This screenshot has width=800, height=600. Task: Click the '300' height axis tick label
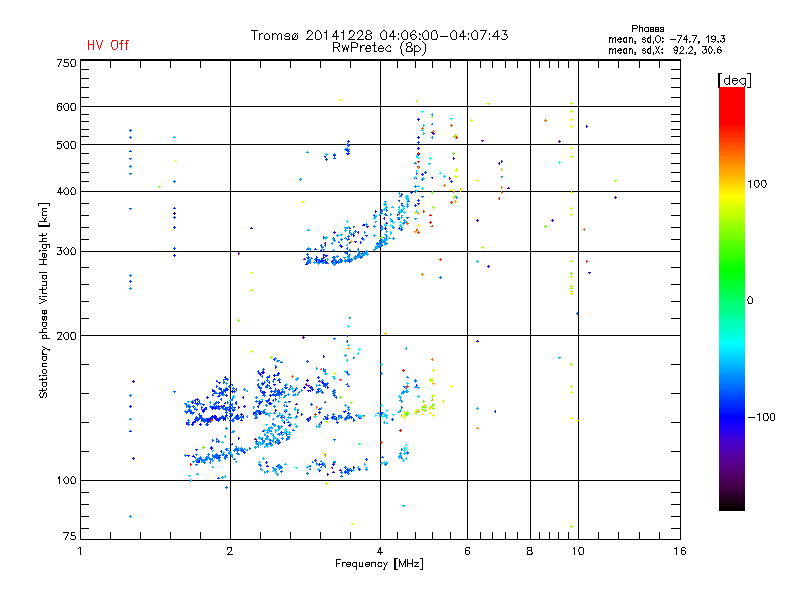(x=66, y=252)
